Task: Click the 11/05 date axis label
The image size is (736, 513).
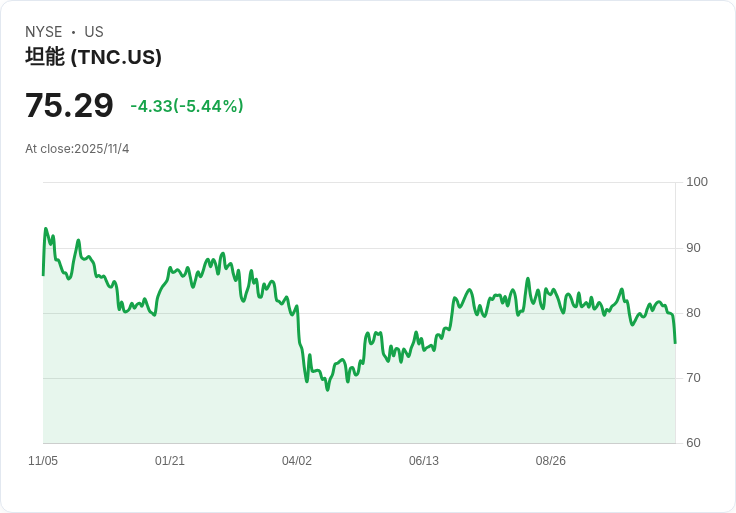Action: (x=43, y=461)
